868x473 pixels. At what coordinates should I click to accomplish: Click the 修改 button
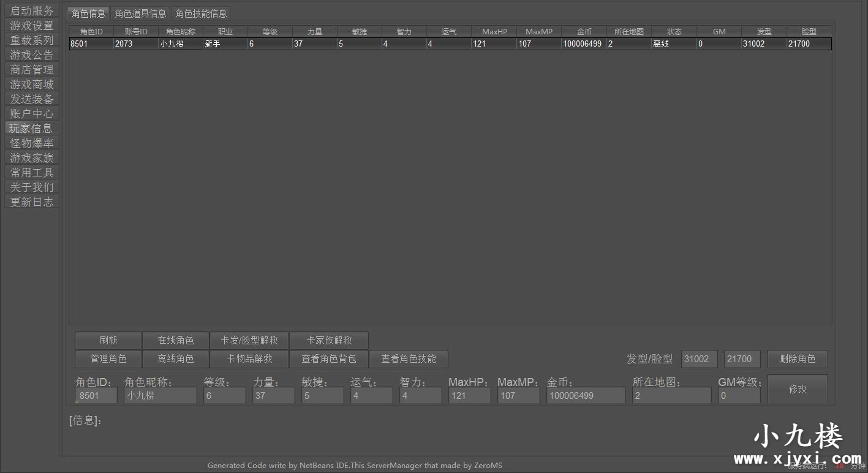click(x=797, y=389)
